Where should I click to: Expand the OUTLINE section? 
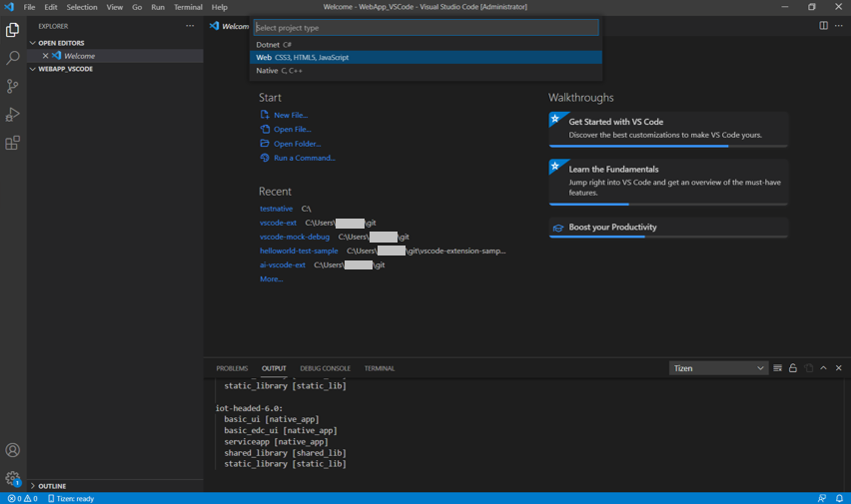52,486
